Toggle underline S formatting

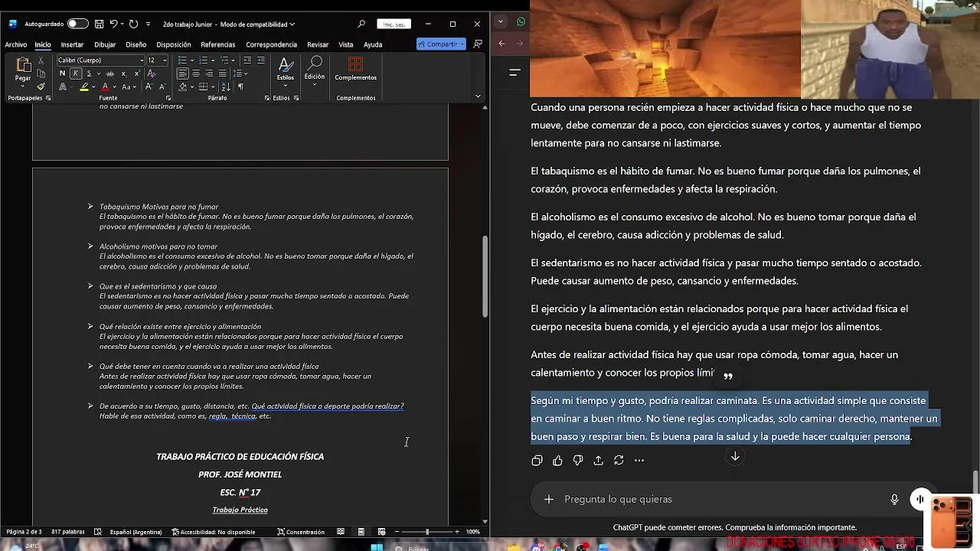click(x=89, y=73)
